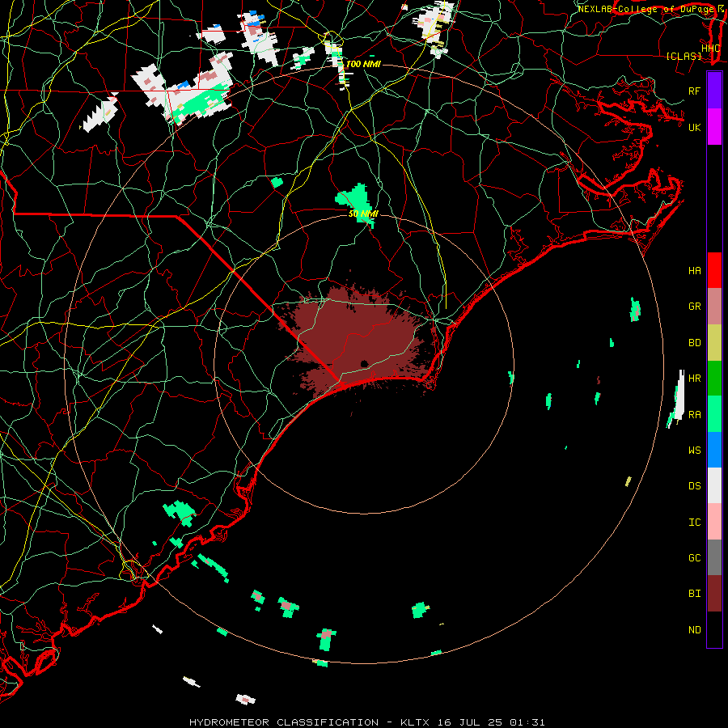Click the BI legend label
Viewport: 728px width, 728px height.
(x=694, y=594)
